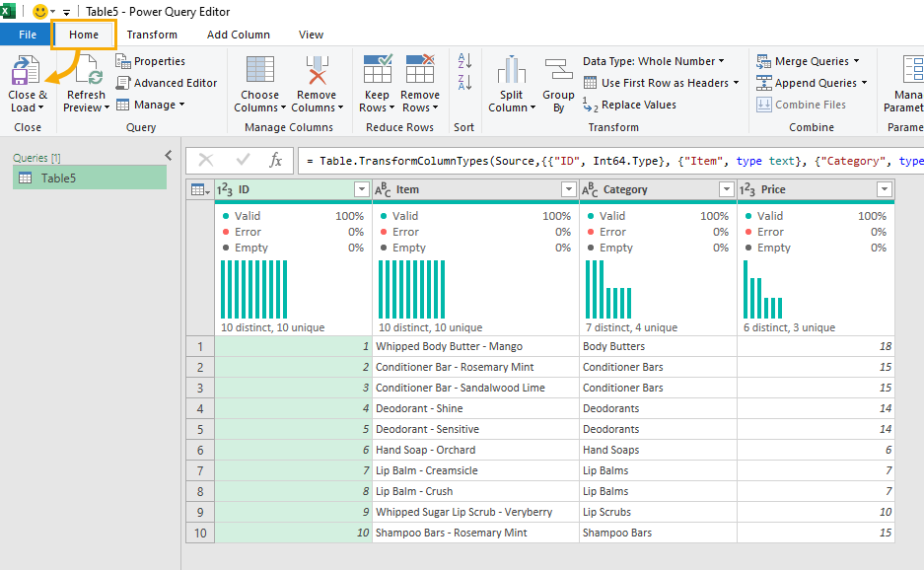The width and height of the screenshot is (924, 570).
Task: Confirm formula with the checkmark icon
Action: click(243, 159)
